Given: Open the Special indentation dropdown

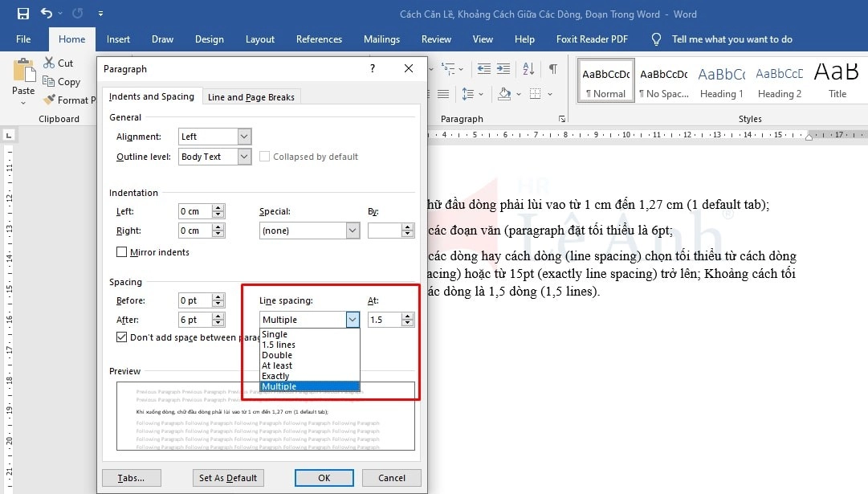Looking at the screenshot, I should point(352,230).
